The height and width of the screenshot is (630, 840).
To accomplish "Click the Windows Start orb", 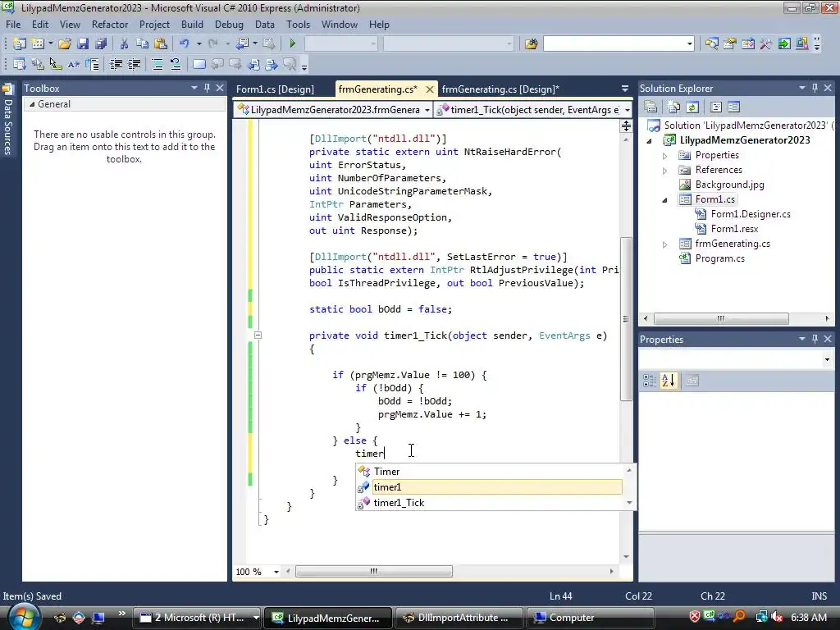I will (x=24, y=618).
